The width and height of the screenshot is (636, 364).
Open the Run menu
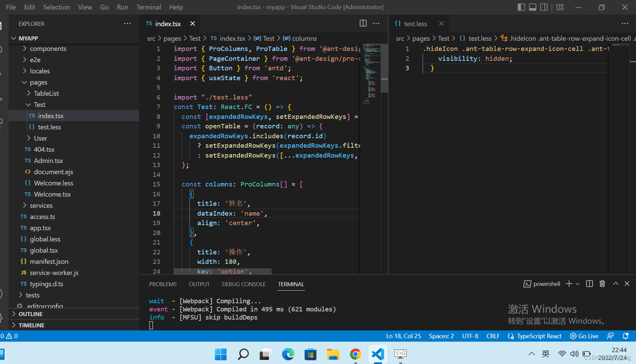(122, 7)
